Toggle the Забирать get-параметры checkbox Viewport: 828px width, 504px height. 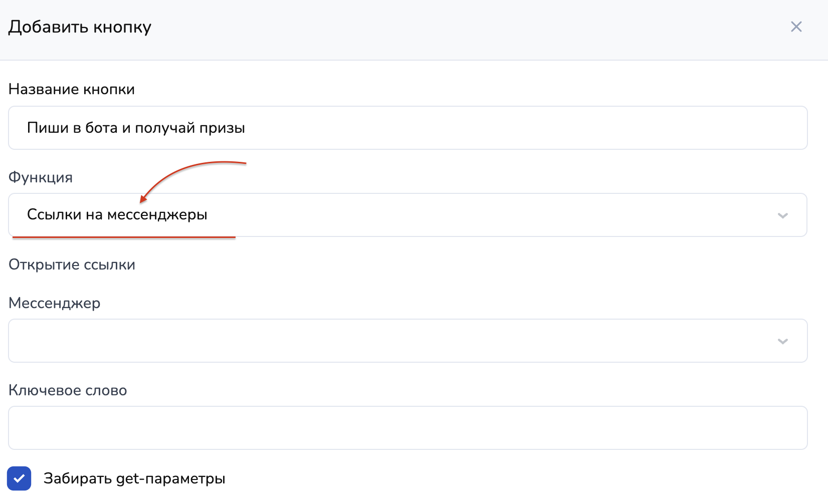[x=19, y=478]
